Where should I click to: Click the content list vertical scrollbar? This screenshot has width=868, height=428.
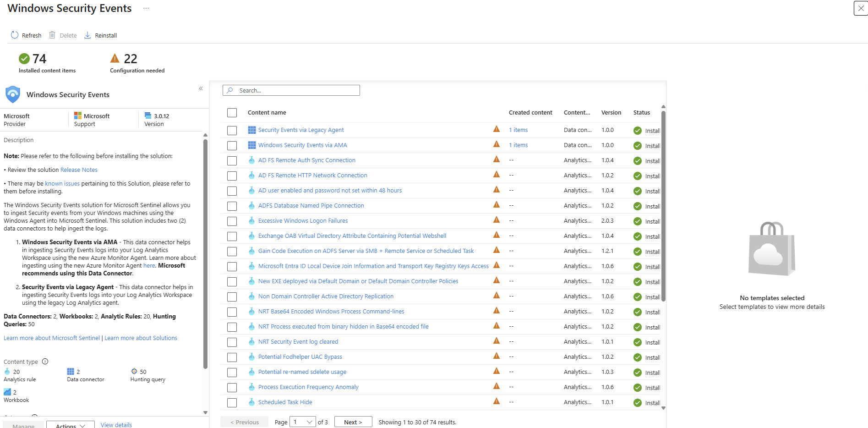pyautogui.click(x=663, y=206)
